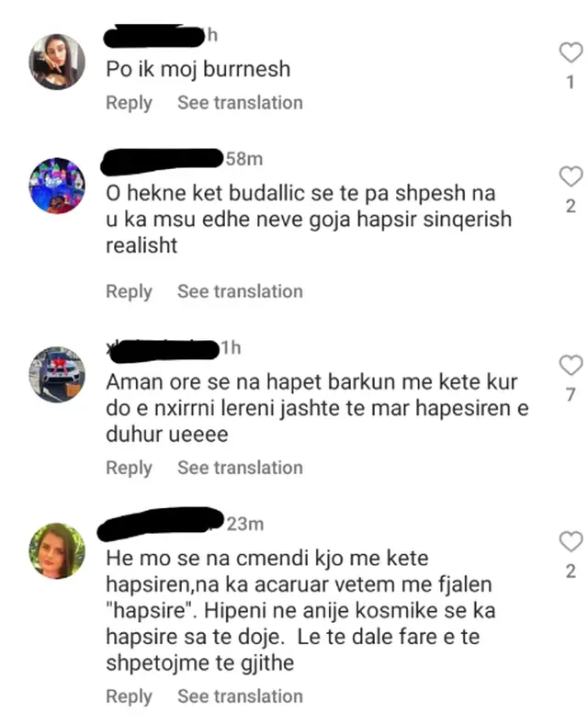See translation of the 58m comment

(x=240, y=291)
